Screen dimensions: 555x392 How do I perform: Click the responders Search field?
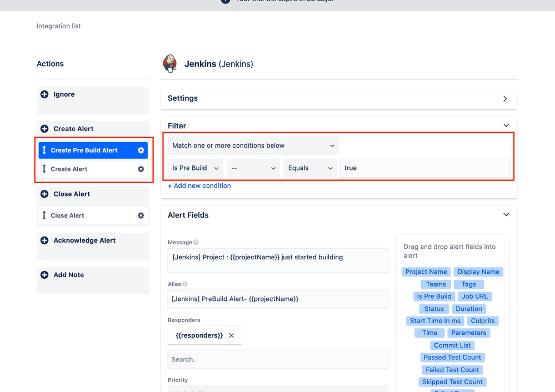pyautogui.click(x=278, y=359)
